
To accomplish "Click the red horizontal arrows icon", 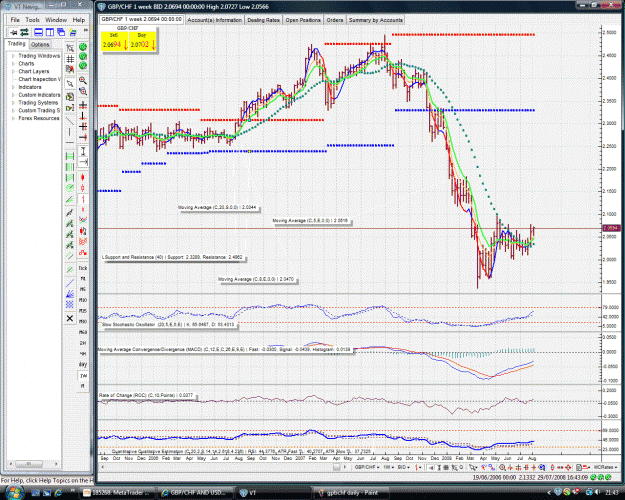I will [x=560, y=467].
